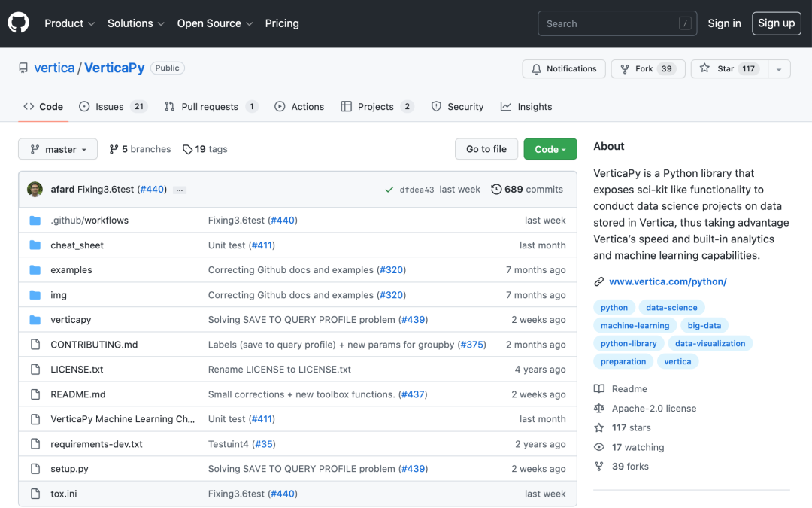Viewport: 812px width, 508px height.
Task: Click the Go to file button
Action: [x=486, y=149]
